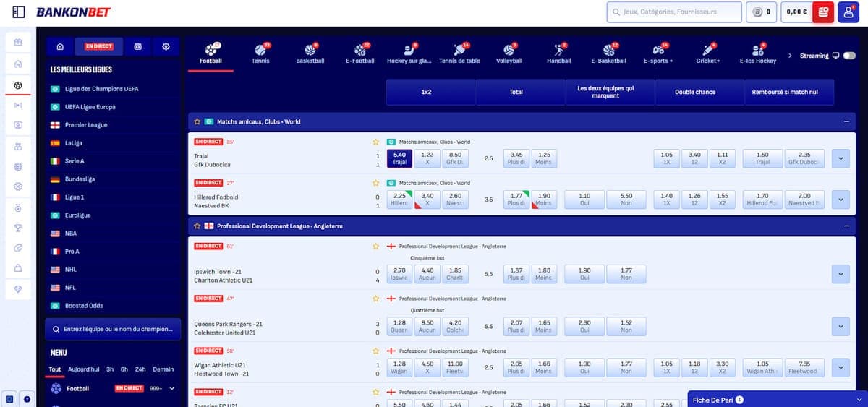Select the E-Ice Hockey sport icon
The height and width of the screenshot is (407, 868).
coord(757,53)
